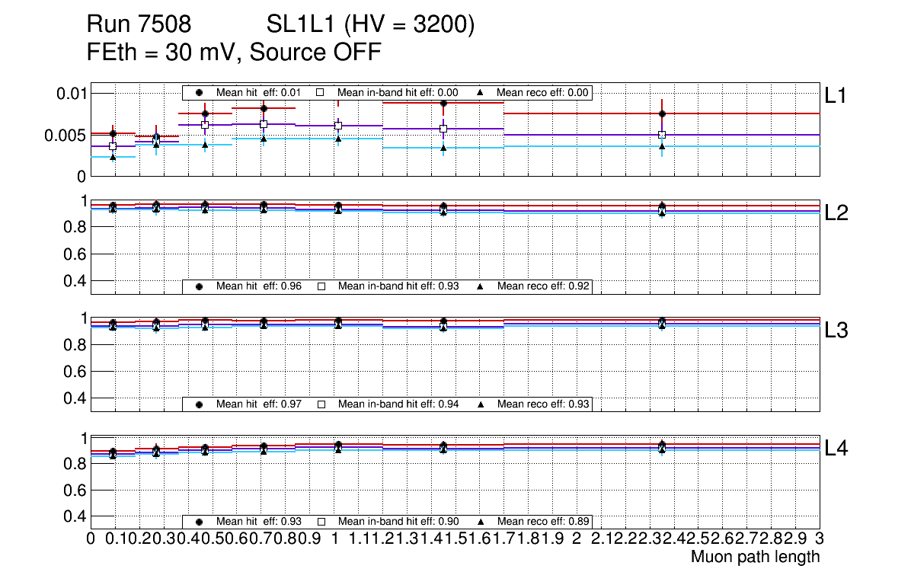Viewport: 911px width, 588px height.
Task: Click the rightmost open square point in L1 plot
Action: pyautogui.click(x=662, y=135)
